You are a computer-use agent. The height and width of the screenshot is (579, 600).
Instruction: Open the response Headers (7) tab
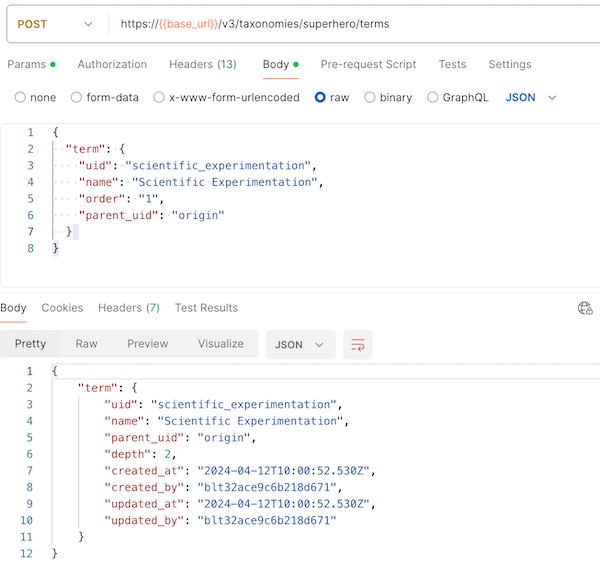pos(129,308)
